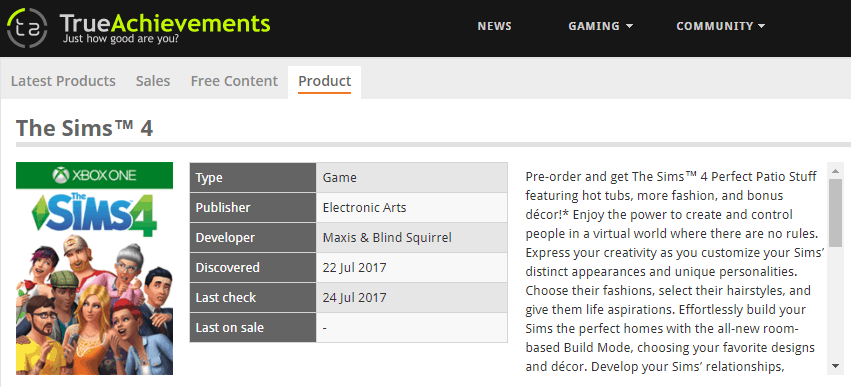Image resolution: width=851 pixels, height=387 pixels.
Task: Click the description scrollbar thumb
Action: tap(835, 213)
